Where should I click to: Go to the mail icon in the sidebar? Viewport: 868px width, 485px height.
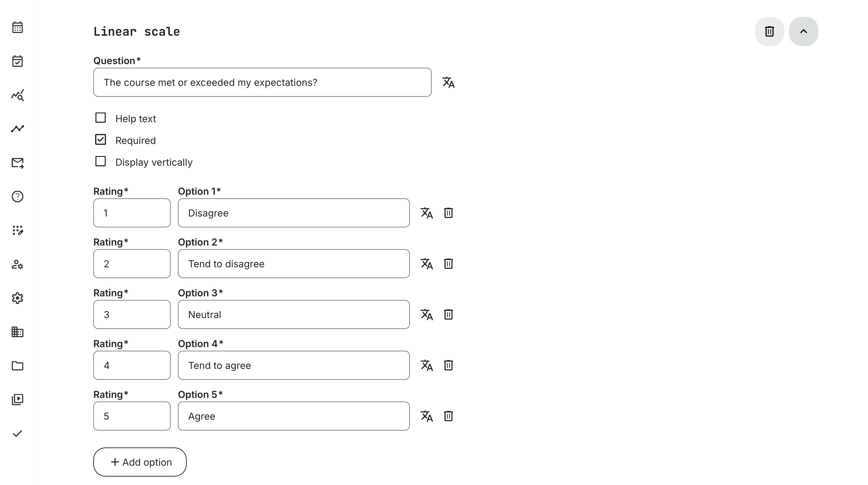coord(18,163)
